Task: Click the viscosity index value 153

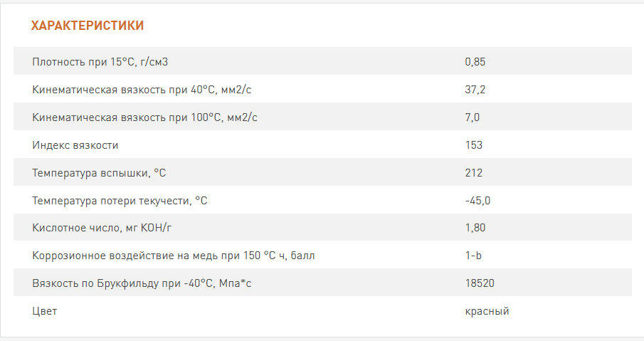Action: [x=473, y=145]
